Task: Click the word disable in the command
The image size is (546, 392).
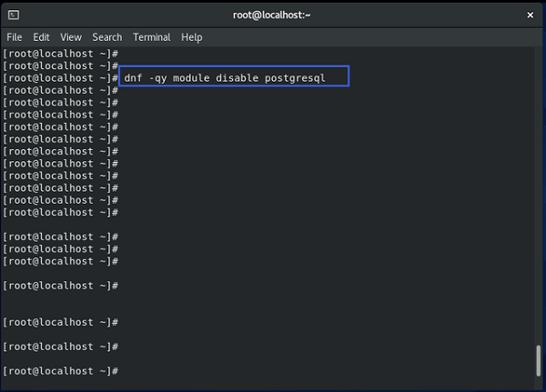Action: point(238,77)
